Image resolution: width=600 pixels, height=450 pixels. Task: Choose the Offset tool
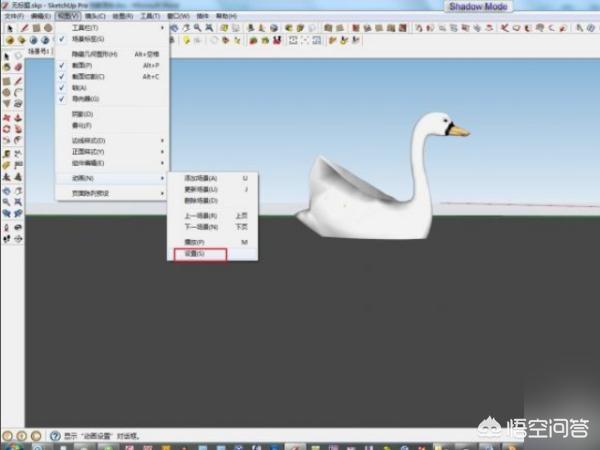(x=18, y=140)
